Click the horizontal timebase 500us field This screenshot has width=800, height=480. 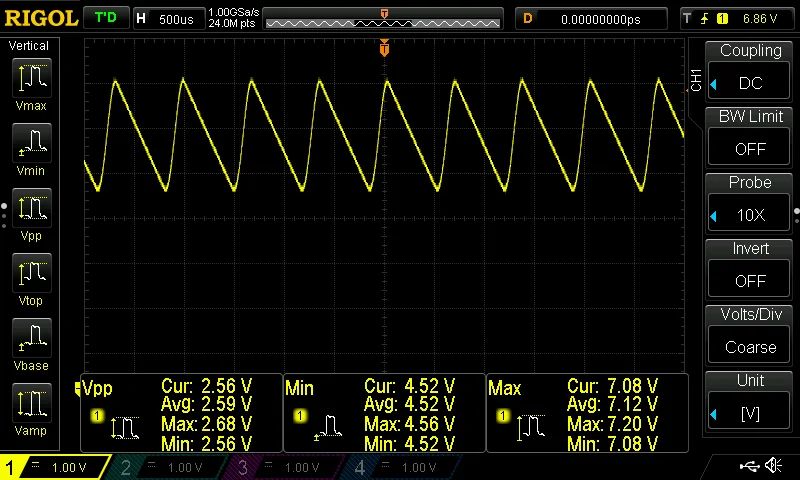169,19
